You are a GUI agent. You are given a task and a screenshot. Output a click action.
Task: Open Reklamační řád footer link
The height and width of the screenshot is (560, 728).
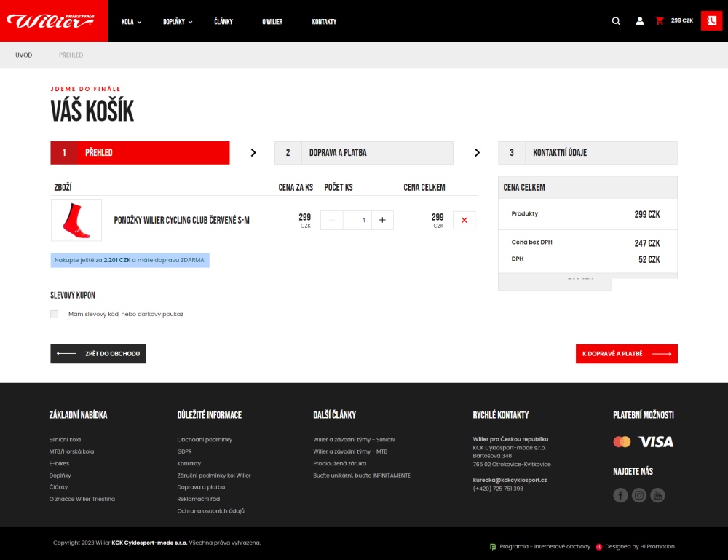(199, 499)
